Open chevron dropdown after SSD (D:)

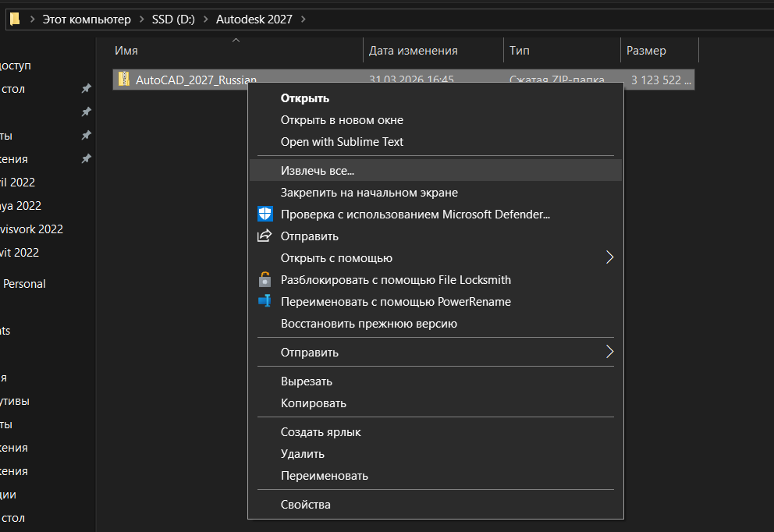coord(205,20)
